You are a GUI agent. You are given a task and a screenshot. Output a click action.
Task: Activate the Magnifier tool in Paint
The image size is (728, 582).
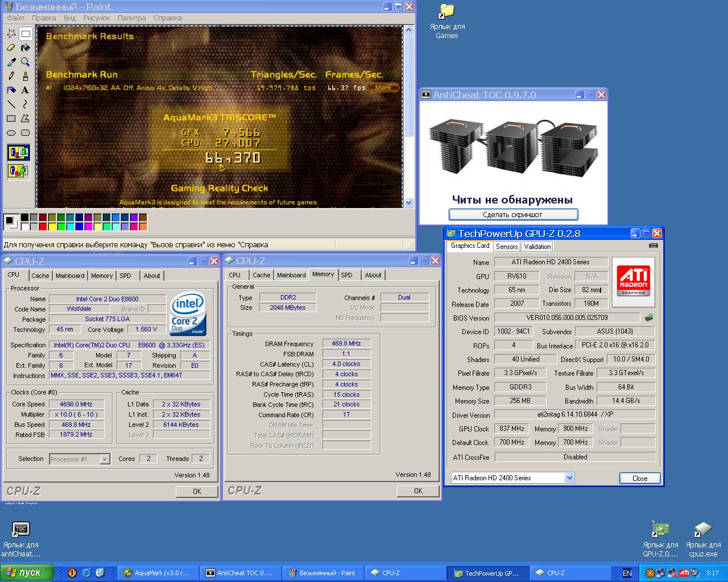pos(25,62)
